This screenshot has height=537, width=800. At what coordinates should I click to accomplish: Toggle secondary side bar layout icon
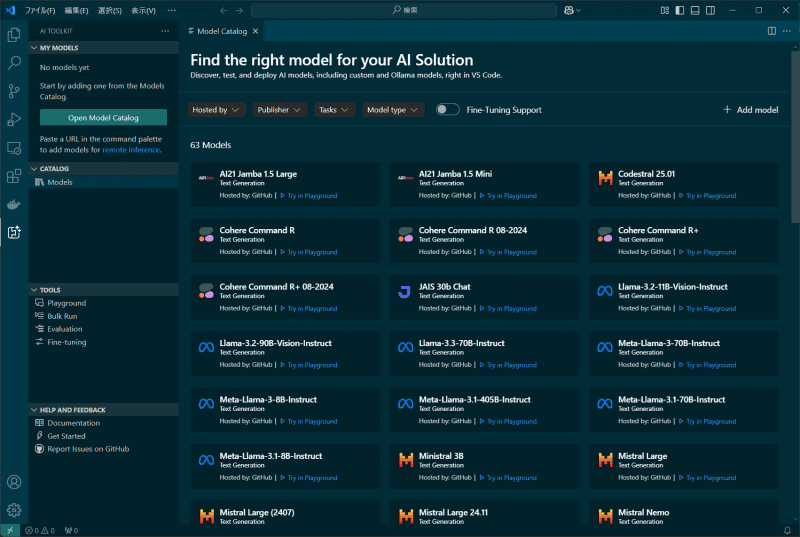pyautogui.click(x=710, y=10)
